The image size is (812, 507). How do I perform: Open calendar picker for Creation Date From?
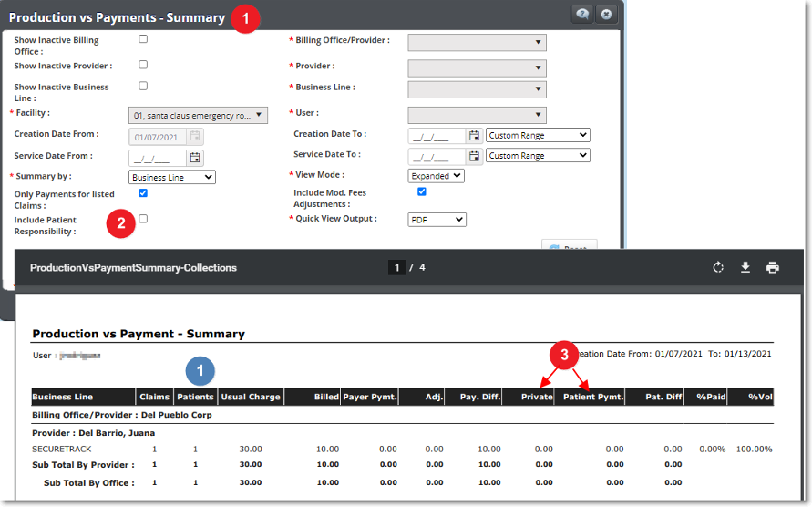pyautogui.click(x=196, y=136)
